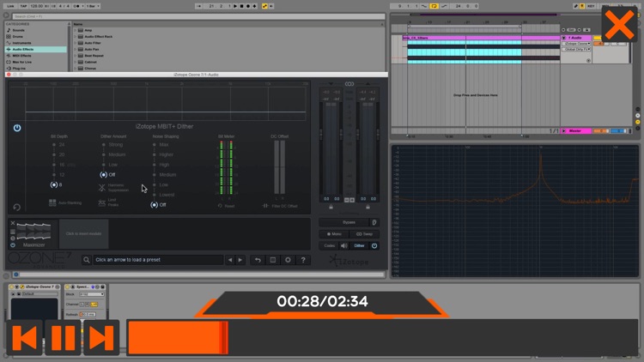This screenshot has width=644, height=362.
Task: Open the Codec panel
Action: coord(330,246)
